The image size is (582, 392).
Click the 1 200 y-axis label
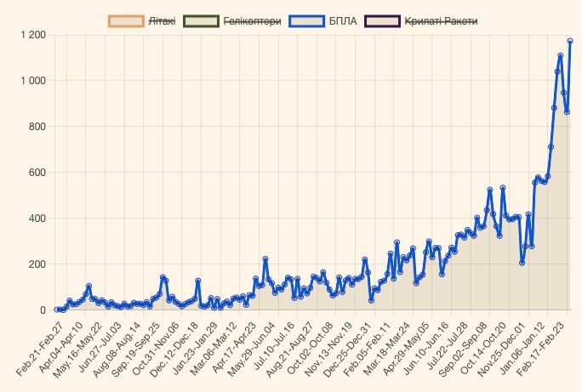tap(32, 35)
